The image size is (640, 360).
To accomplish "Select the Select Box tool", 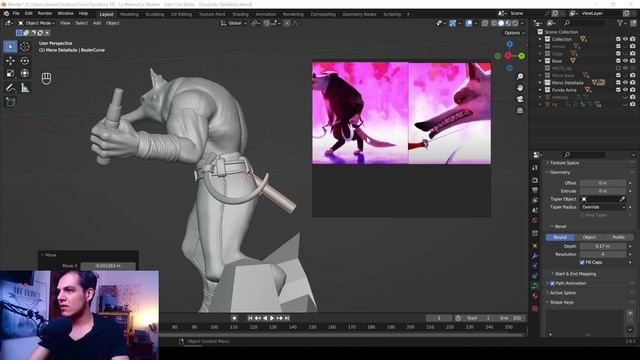I will tap(10, 47).
